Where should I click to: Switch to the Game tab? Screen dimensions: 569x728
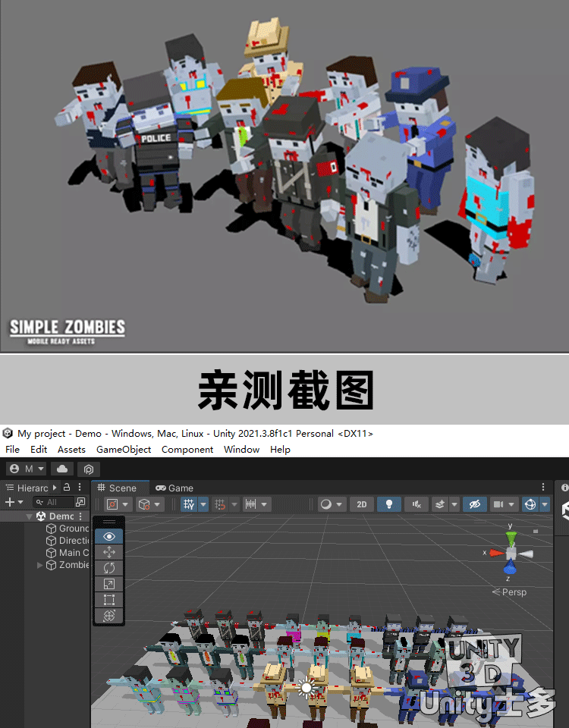[x=174, y=488]
